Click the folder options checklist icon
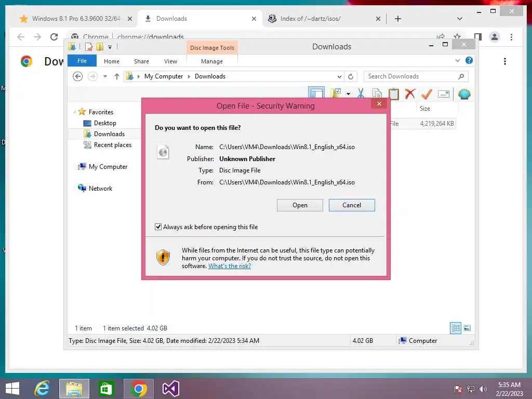The image size is (532, 399). point(336,93)
